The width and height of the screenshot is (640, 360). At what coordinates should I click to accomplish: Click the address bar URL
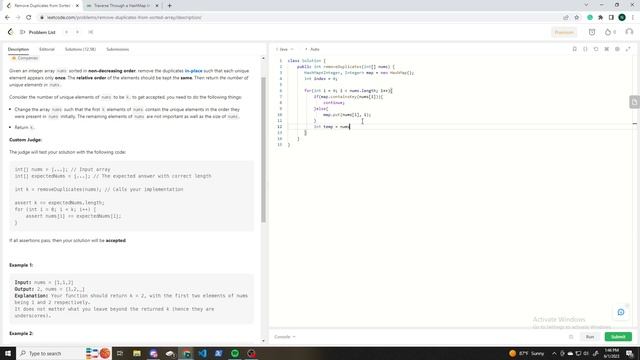pyautogui.click(x=124, y=18)
